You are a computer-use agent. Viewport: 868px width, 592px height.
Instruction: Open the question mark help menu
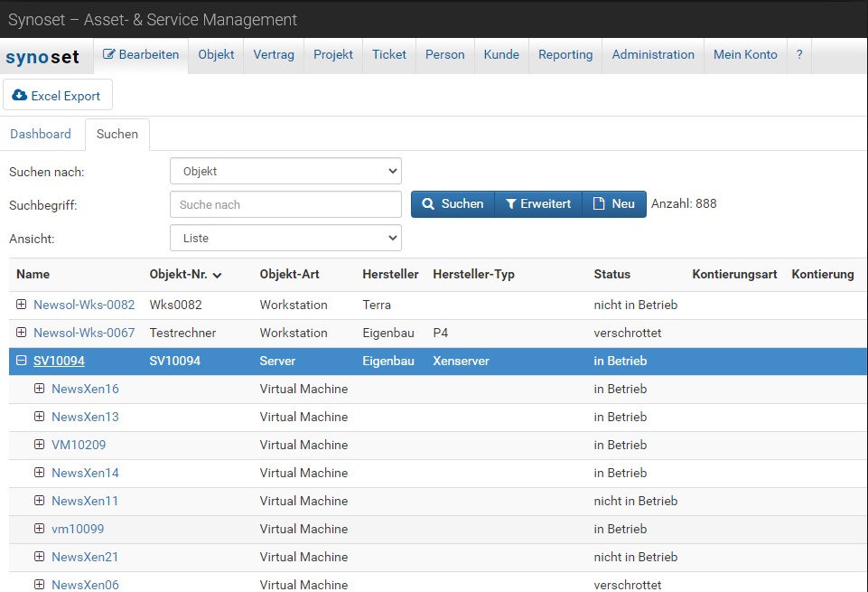click(798, 55)
